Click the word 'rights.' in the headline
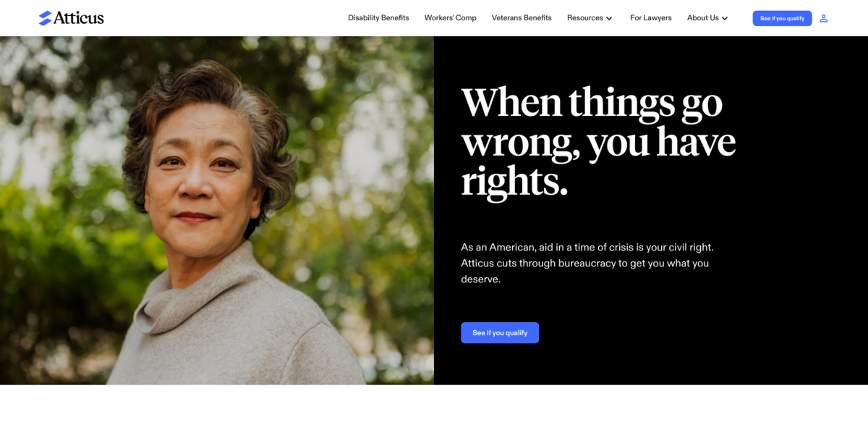868x425 pixels. [514, 182]
